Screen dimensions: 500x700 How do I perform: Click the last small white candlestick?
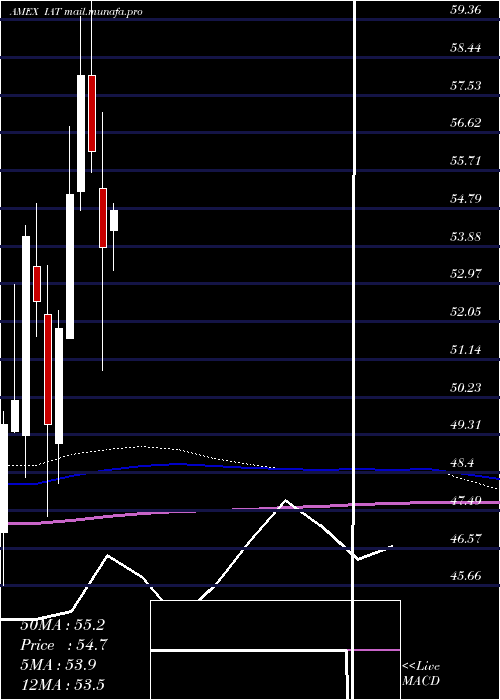(x=114, y=221)
